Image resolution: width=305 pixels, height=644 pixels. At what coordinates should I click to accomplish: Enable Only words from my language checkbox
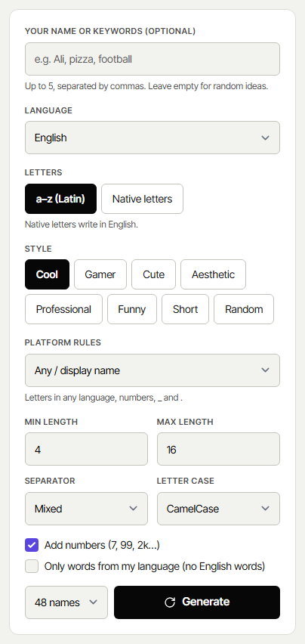[32, 566]
